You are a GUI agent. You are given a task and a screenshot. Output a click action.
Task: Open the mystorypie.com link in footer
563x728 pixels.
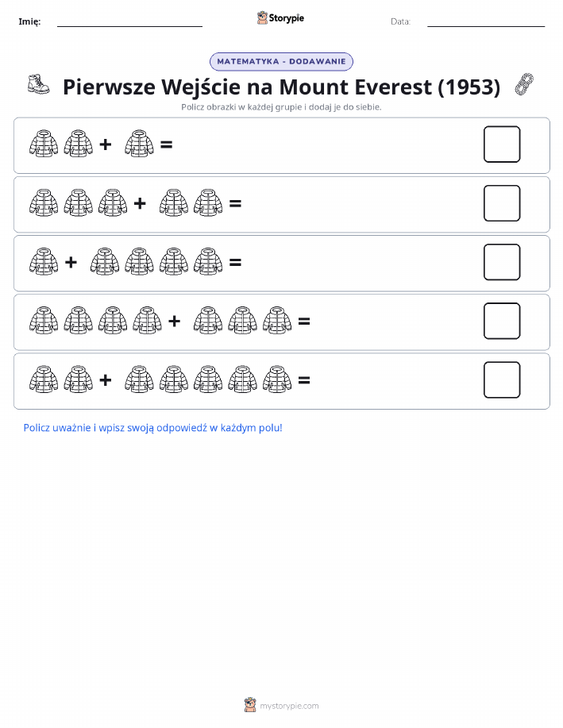pos(289,706)
